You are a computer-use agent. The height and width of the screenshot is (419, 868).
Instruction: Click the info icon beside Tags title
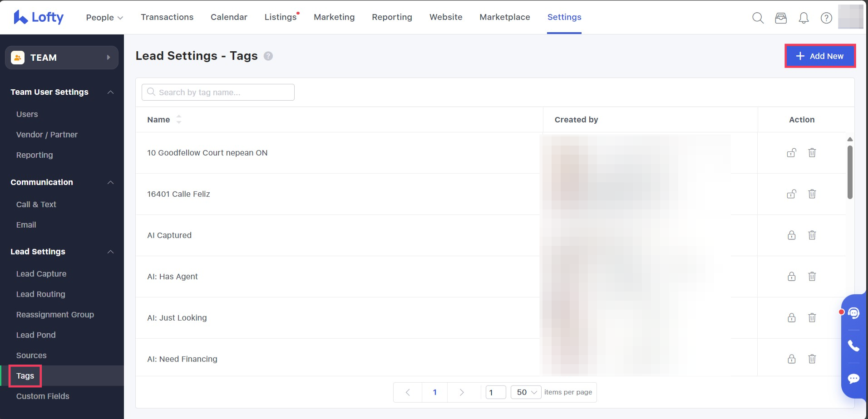pos(268,56)
